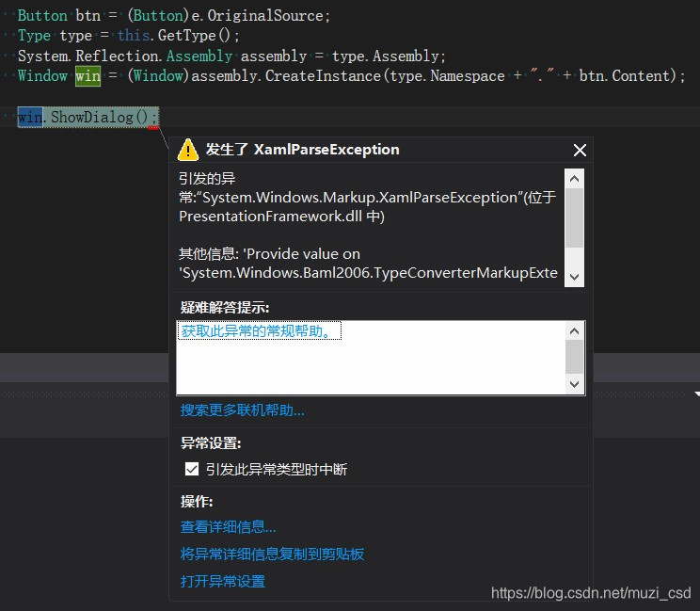Click highlighted win variable in Window declaration

[87, 76]
